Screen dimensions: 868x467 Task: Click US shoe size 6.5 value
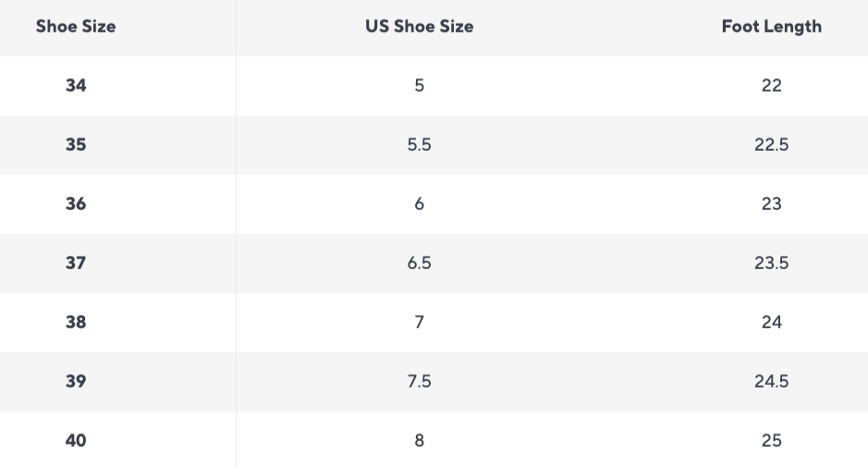419,263
